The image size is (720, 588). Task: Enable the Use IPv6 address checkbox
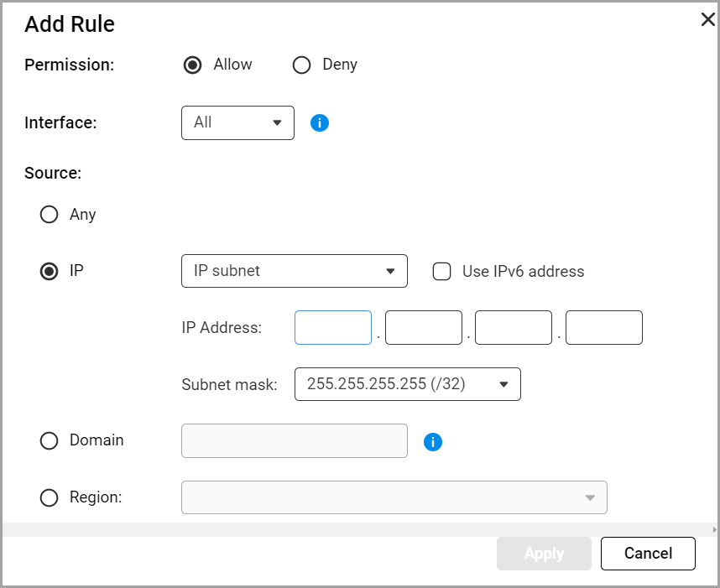[442, 272]
